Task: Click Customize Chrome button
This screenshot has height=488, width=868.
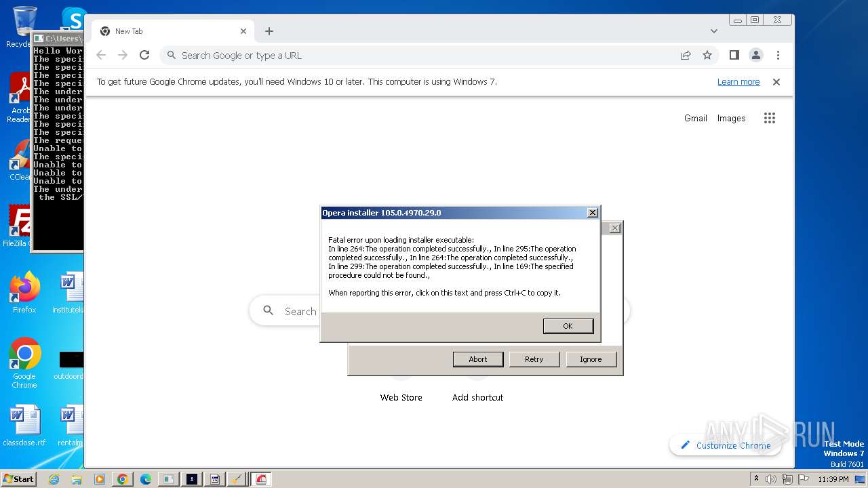Action: pyautogui.click(x=726, y=445)
